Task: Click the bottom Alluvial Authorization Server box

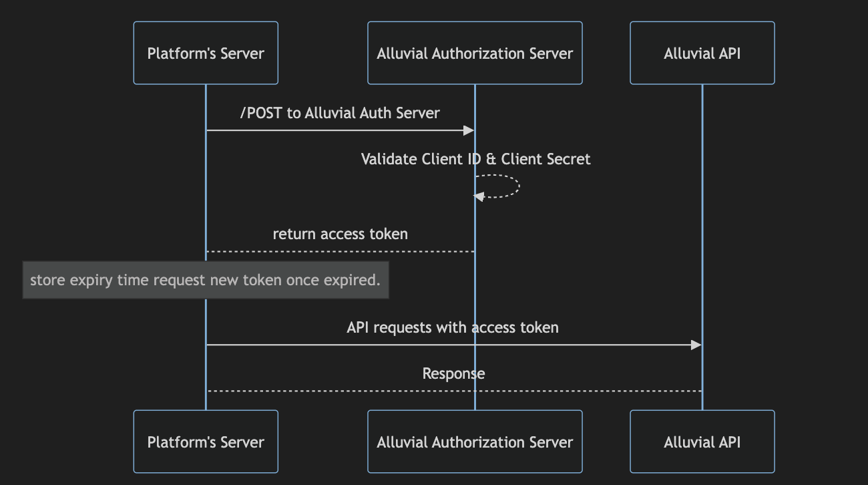Action: tap(475, 442)
